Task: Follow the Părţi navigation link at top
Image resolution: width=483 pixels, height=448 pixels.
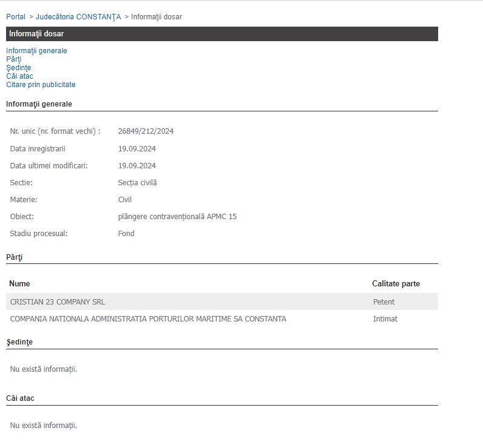Action: click(13, 59)
